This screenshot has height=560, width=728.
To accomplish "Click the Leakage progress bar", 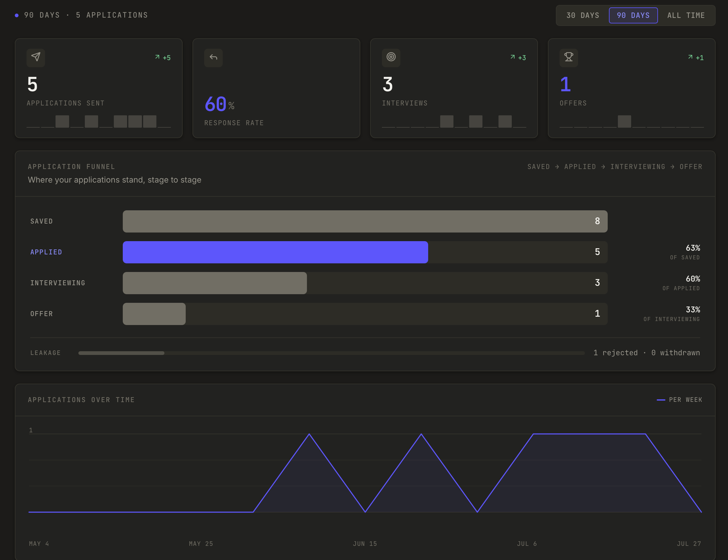I will (331, 353).
